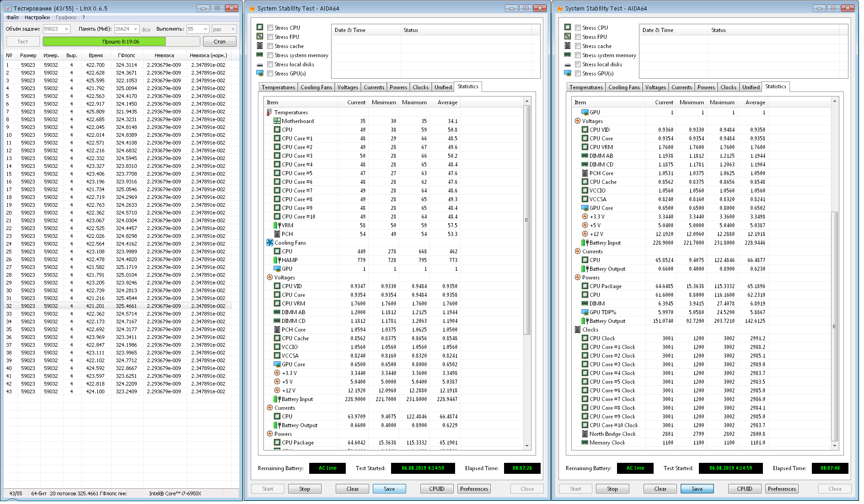Viewport: 864px width, 504px height.
Task: Click the Motherboard icon in the Temperatures list
Action: pos(277,121)
